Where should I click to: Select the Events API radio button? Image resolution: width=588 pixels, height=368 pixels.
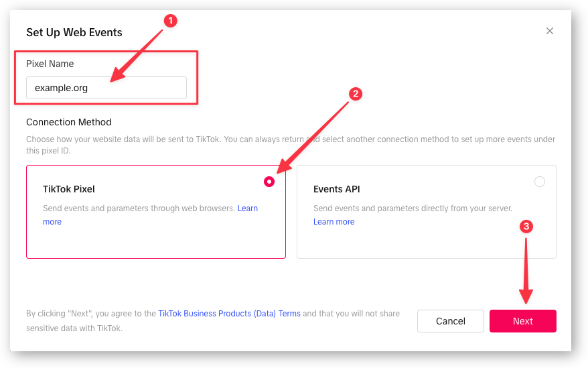[540, 182]
